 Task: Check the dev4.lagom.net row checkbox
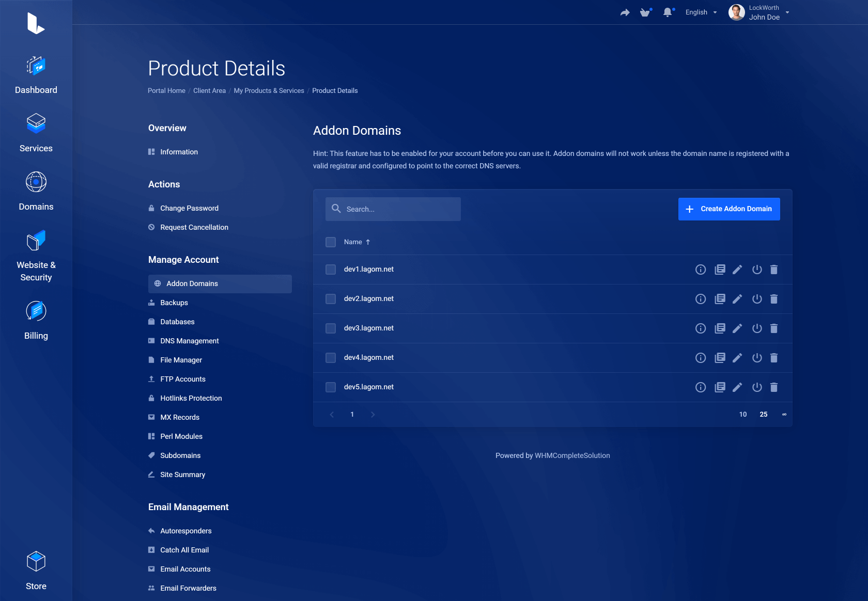[331, 358]
